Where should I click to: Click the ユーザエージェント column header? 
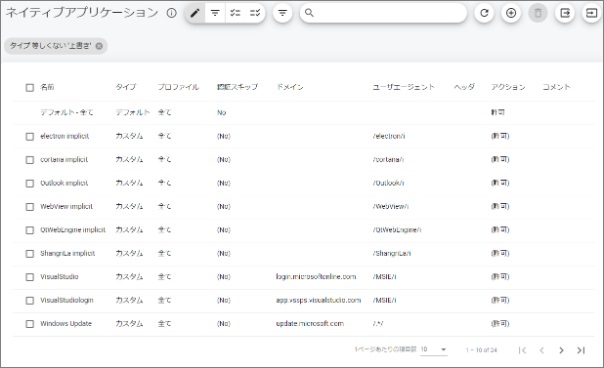[403, 87]
